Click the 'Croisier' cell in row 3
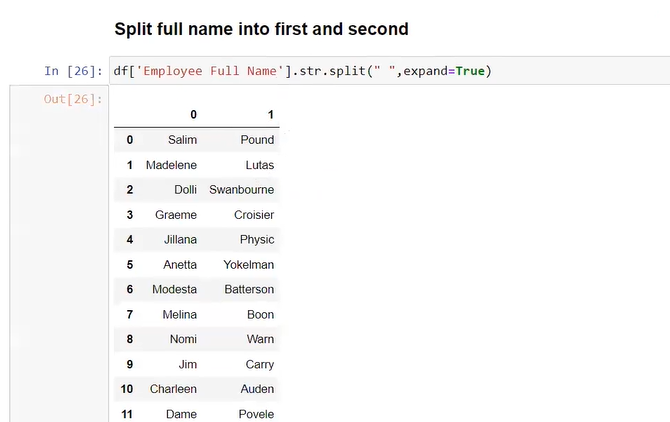 pos(253,215)
